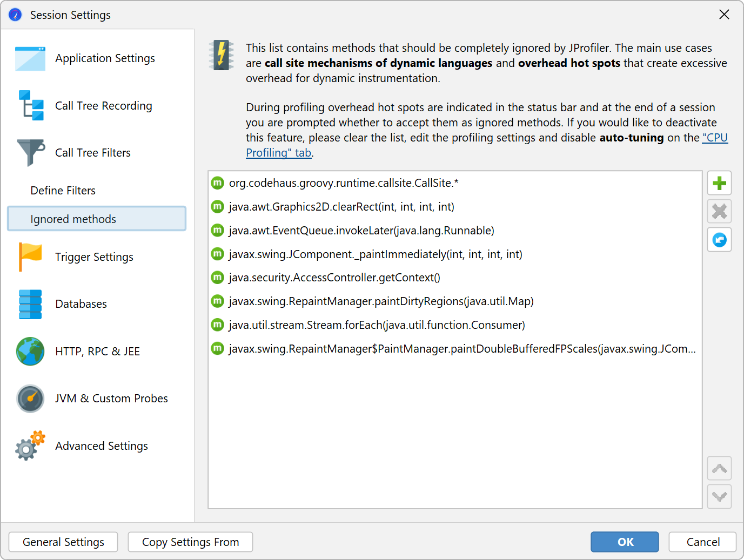Select RepaintManager.paintDirtyRegions(java.util.Map) entry

point(455,301)
